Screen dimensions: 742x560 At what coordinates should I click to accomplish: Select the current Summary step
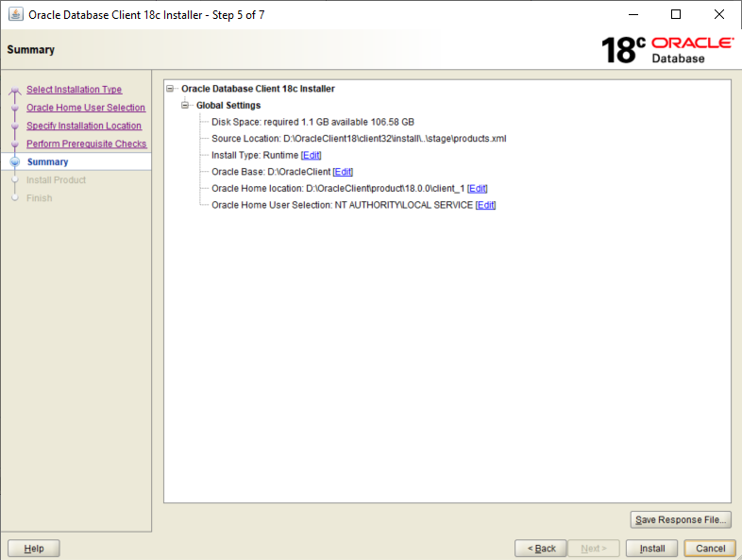(x=48, y=161)
